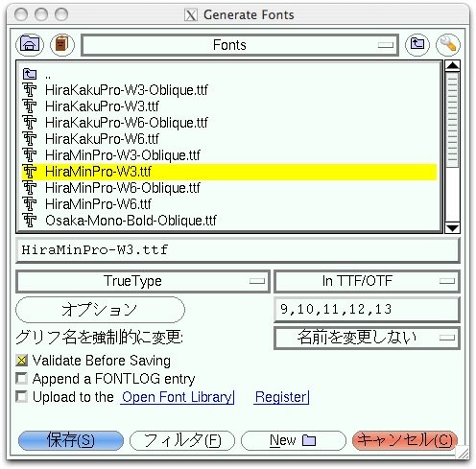Click the 保存(S) save button

[x=71, y=440]
